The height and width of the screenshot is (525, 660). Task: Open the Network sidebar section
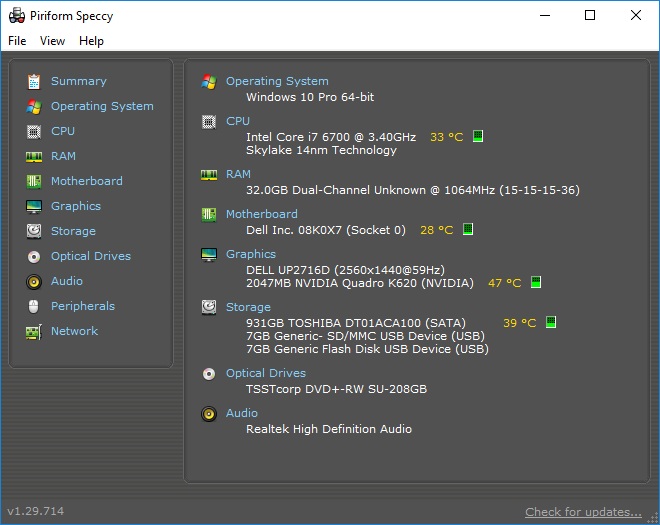(x=75, y=331)
